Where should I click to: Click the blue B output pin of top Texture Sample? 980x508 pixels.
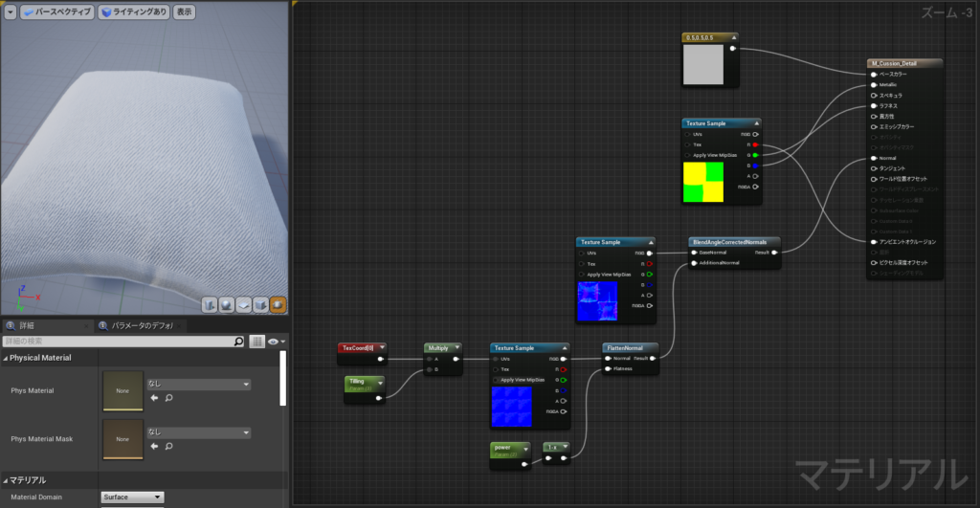(x=756, y=166)
